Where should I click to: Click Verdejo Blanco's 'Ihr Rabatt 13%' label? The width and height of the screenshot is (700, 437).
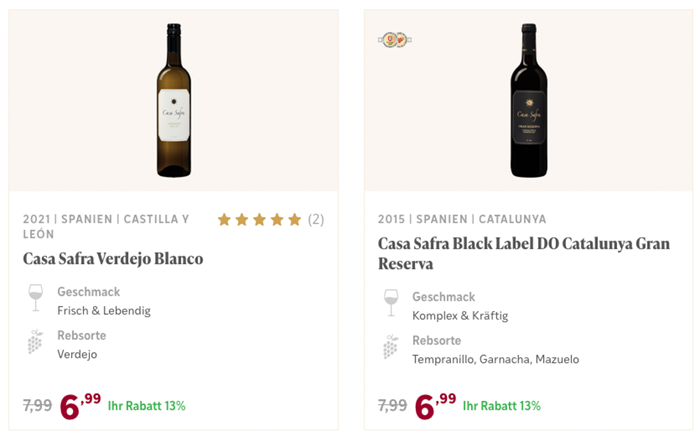147,406
